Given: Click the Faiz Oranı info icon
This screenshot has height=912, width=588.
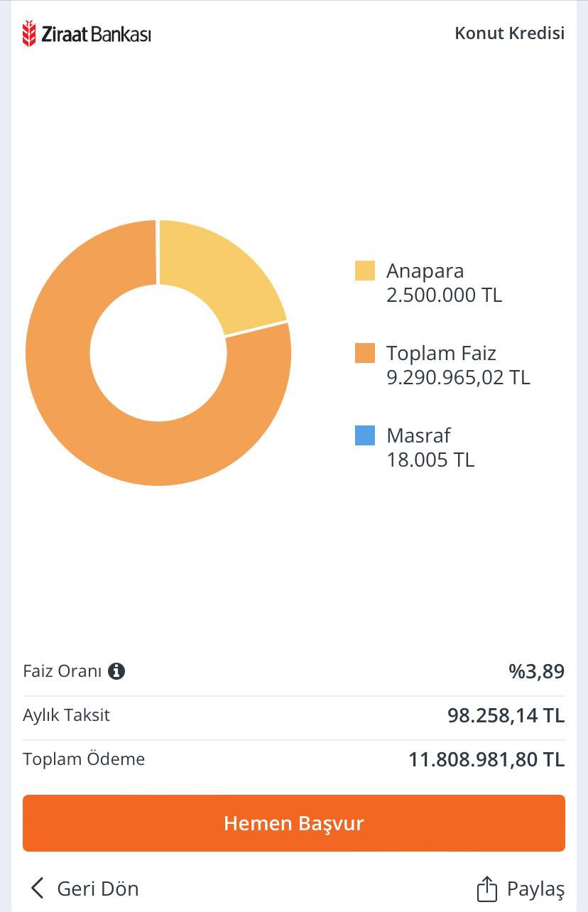Looking at the screenshot, I should click(116, 671).
